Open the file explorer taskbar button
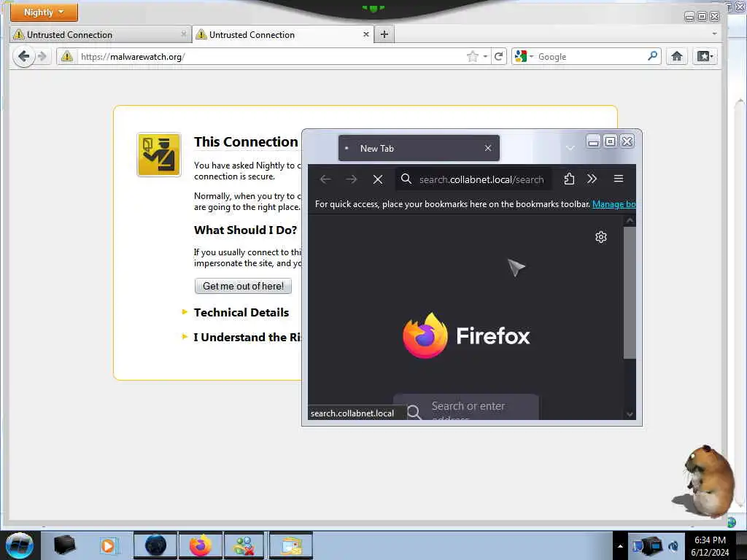Viewport: 747px width, 560px height. click(x=291, y=545)
